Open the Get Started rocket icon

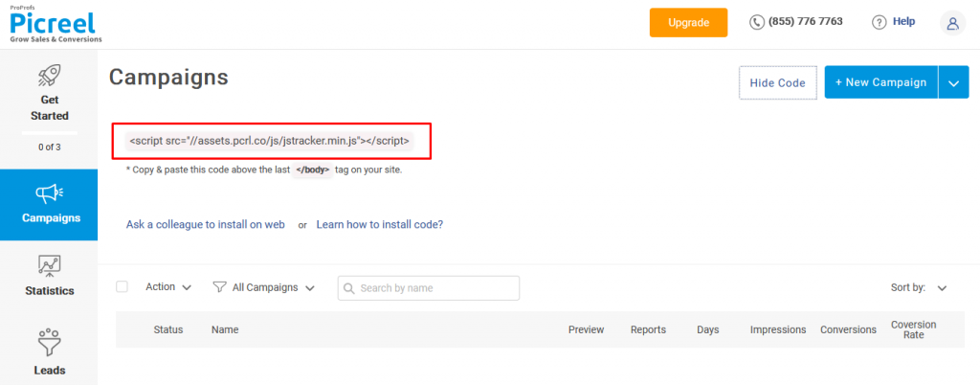coord(49,76)
